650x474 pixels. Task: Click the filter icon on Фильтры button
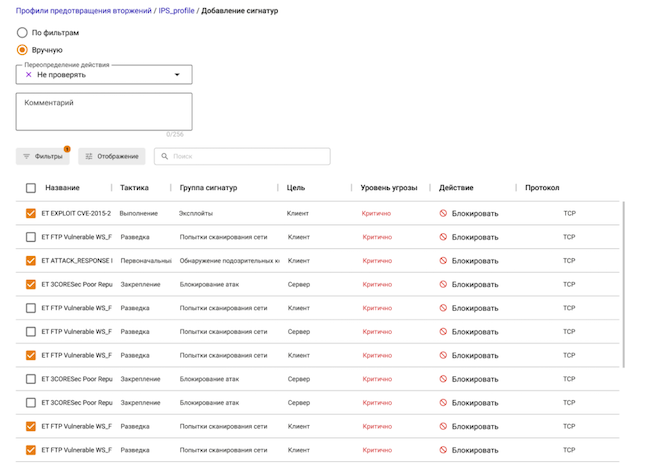pyautogui.click(x=27, y=157)
